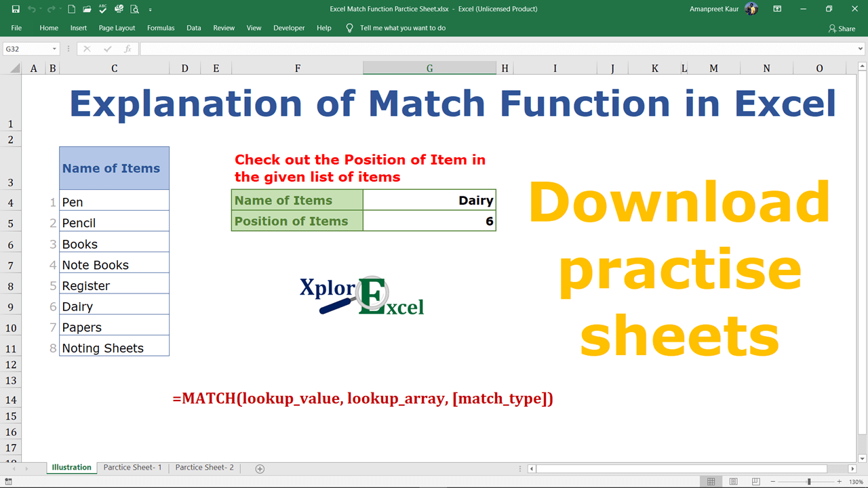Run Spelling check from Quick Access Toolbar
This screenshot has width=868, height=488.
coord(102,9)
